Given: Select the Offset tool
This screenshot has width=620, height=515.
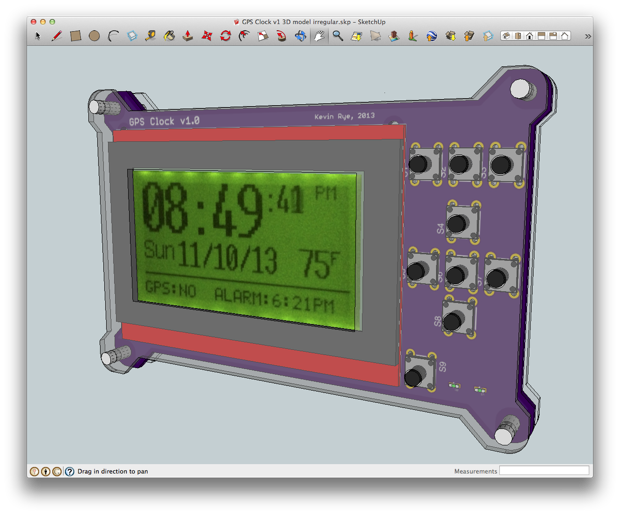Looking at the screenshot, I should [x=244, y=36].
